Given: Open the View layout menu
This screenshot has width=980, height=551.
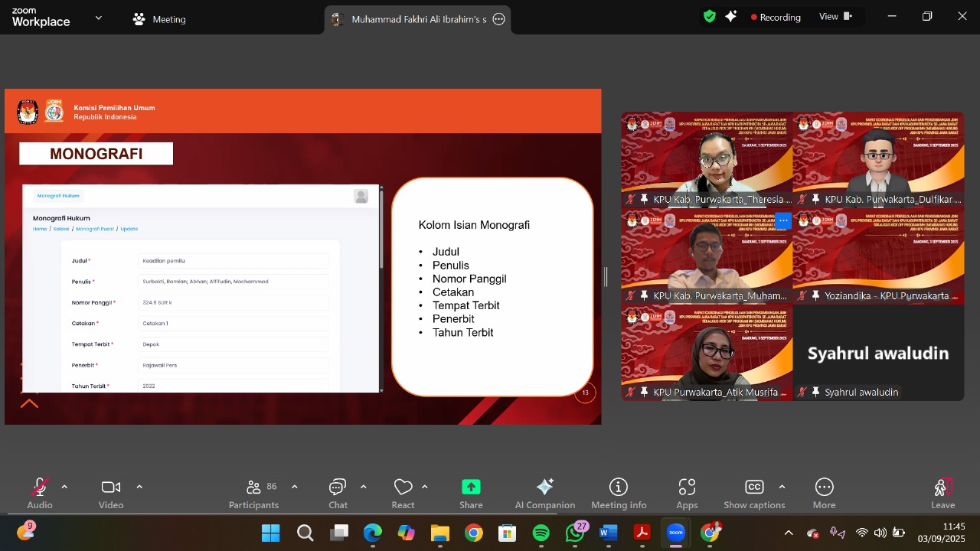Looking at the screenshot, I should coord(835,17).
